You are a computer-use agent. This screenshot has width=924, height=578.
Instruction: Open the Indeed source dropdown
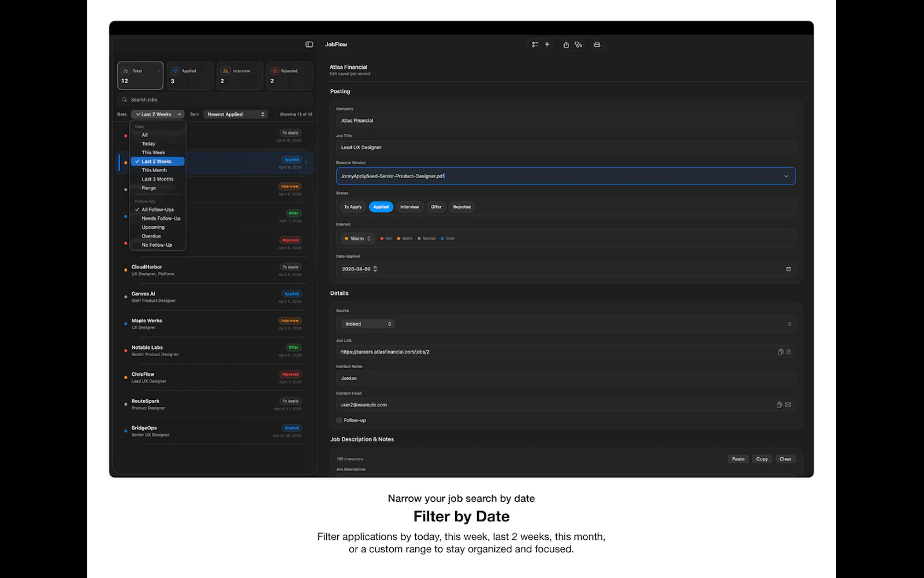click(x=367, y=324)
